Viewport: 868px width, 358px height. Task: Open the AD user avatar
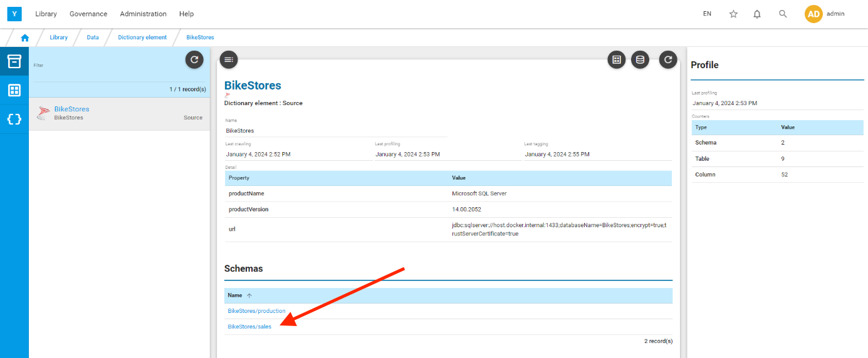(813, 14)
